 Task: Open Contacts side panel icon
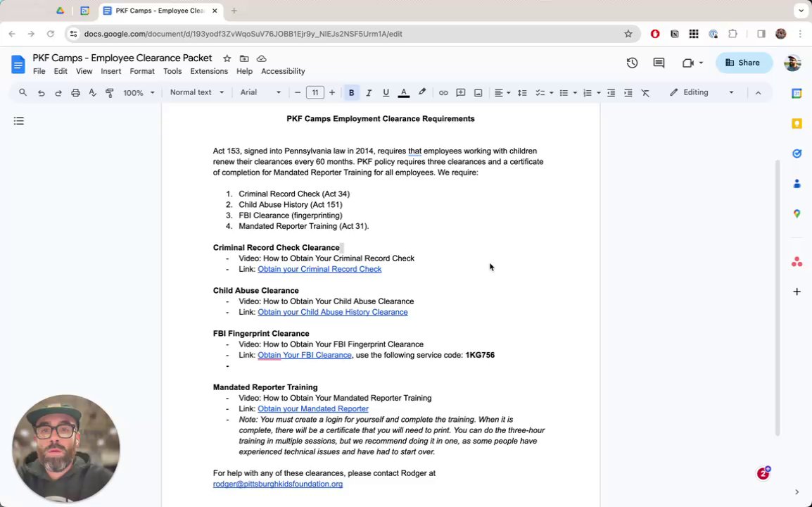(x=797, y=184)
